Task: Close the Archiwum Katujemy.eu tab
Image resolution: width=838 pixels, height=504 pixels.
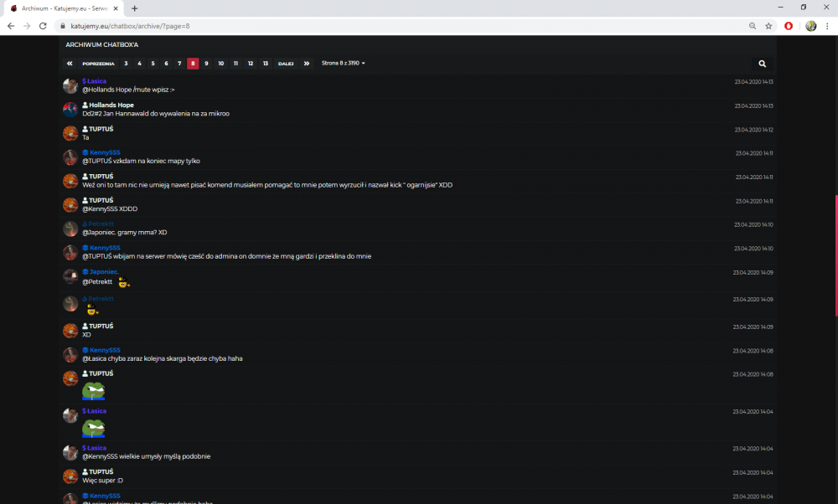Action: click(116, 8)
